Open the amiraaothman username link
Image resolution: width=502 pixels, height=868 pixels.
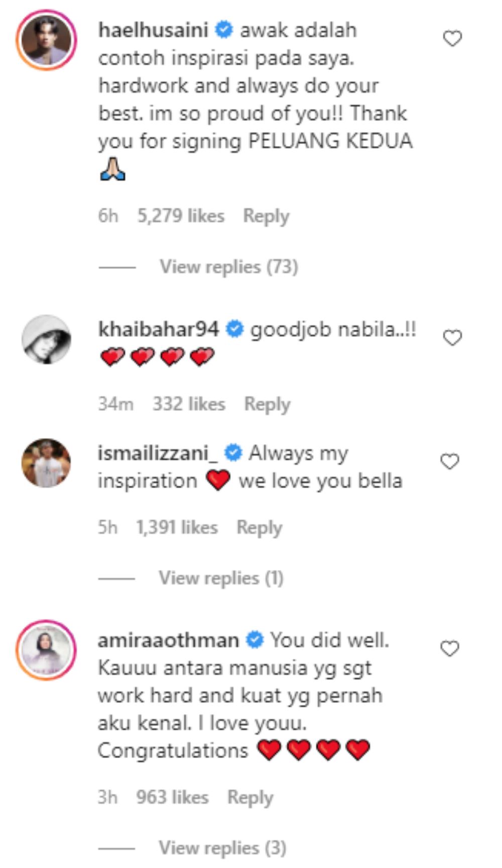(x=168, y=640)
